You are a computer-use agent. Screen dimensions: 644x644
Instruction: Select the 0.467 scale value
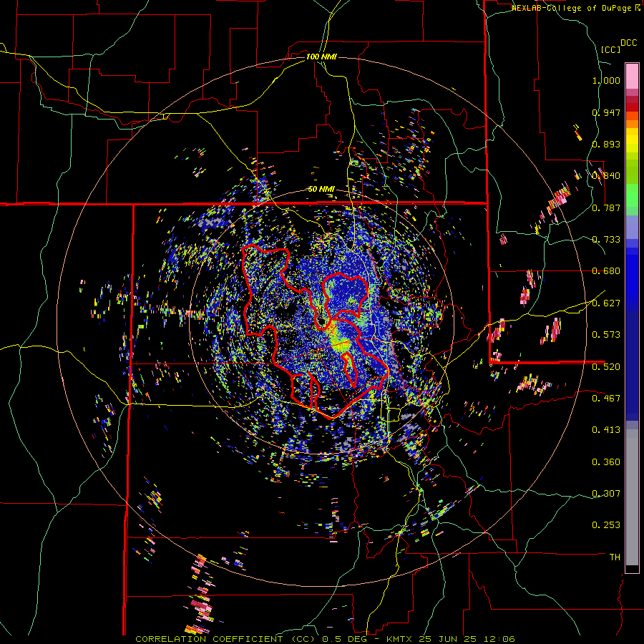point(606,399)
